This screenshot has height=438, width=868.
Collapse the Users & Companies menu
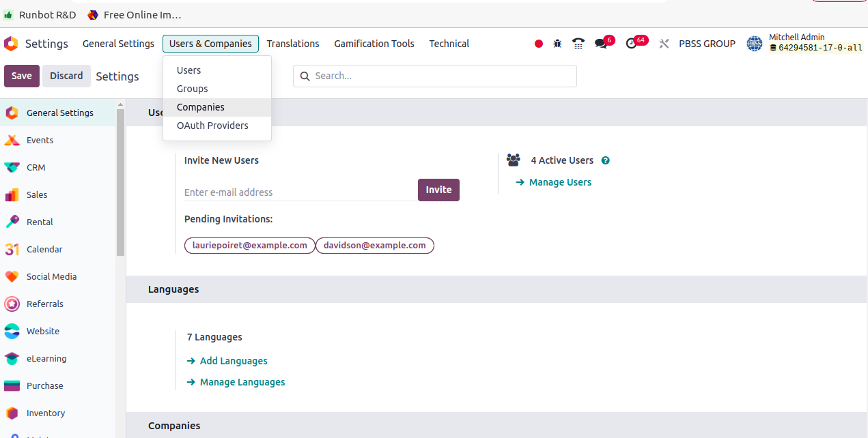coord(210,44)
